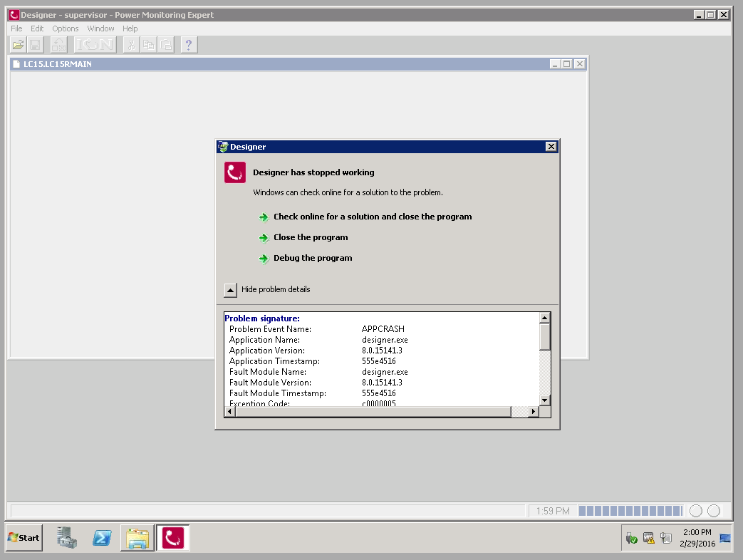Click the problem details scroll down arrow
Screen dimensions: 743x560
click(544, 400)
